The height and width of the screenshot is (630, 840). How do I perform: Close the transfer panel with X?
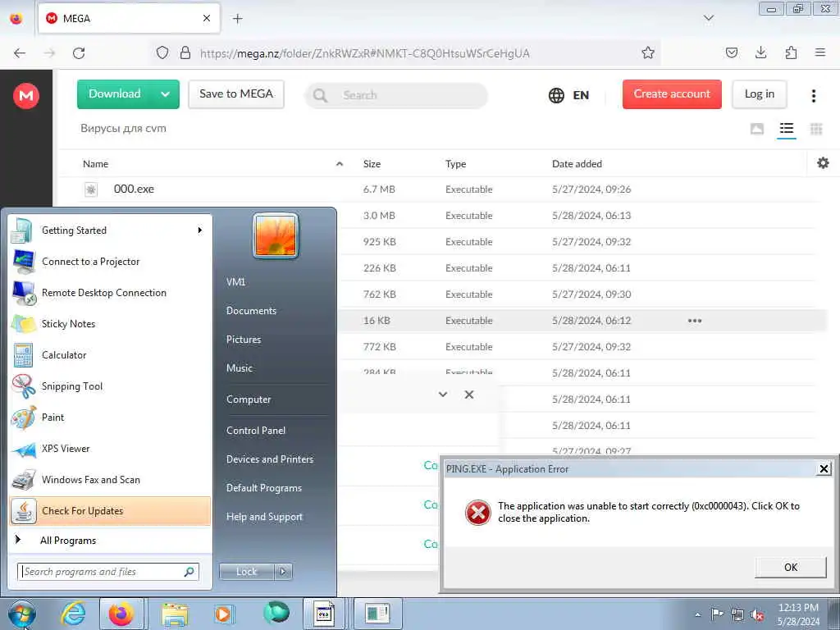click(x=468, y=395)
